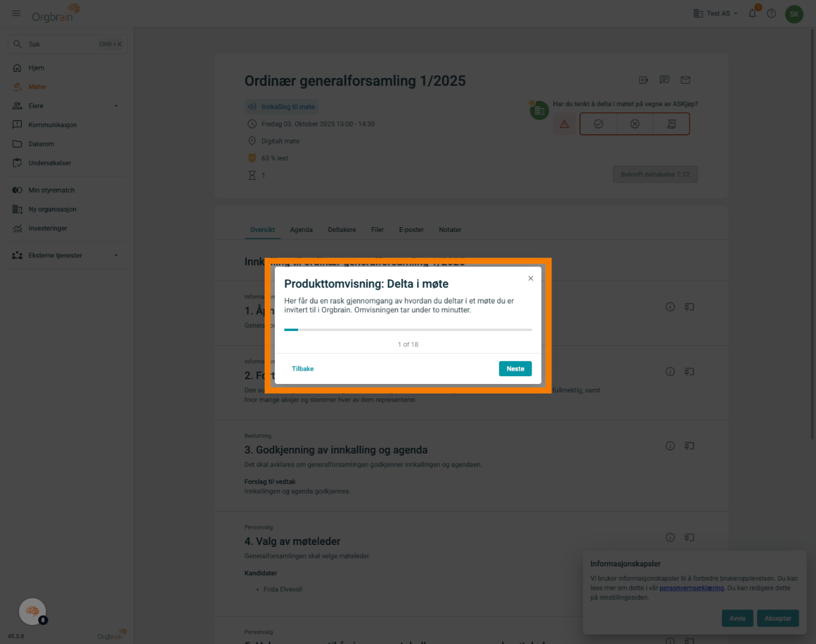
Task: Expand the Eiere sidebar submenu
Action: coord(116,106)
